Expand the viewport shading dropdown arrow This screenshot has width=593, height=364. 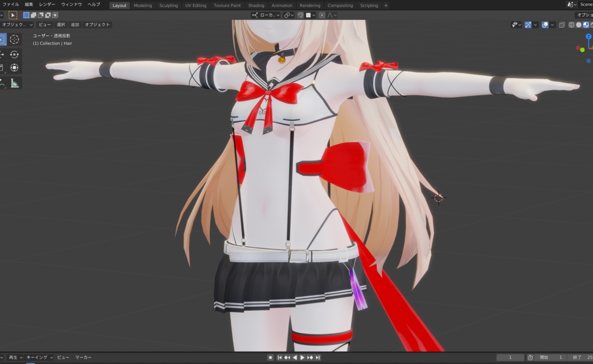592,24
